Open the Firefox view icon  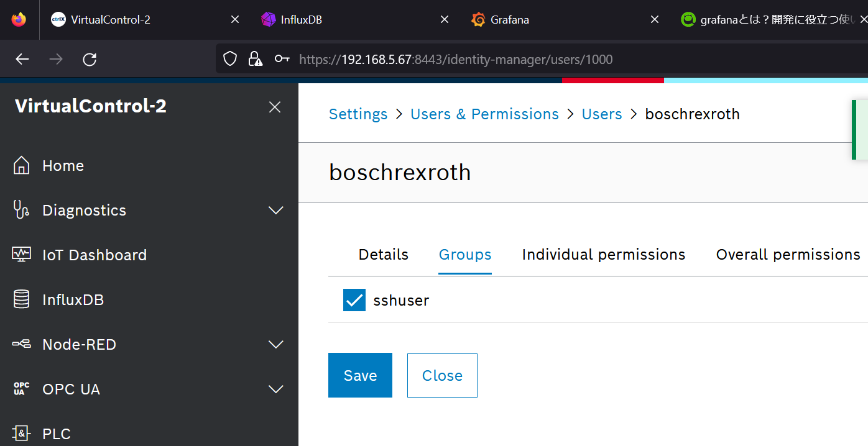click(x=19, y=19)
